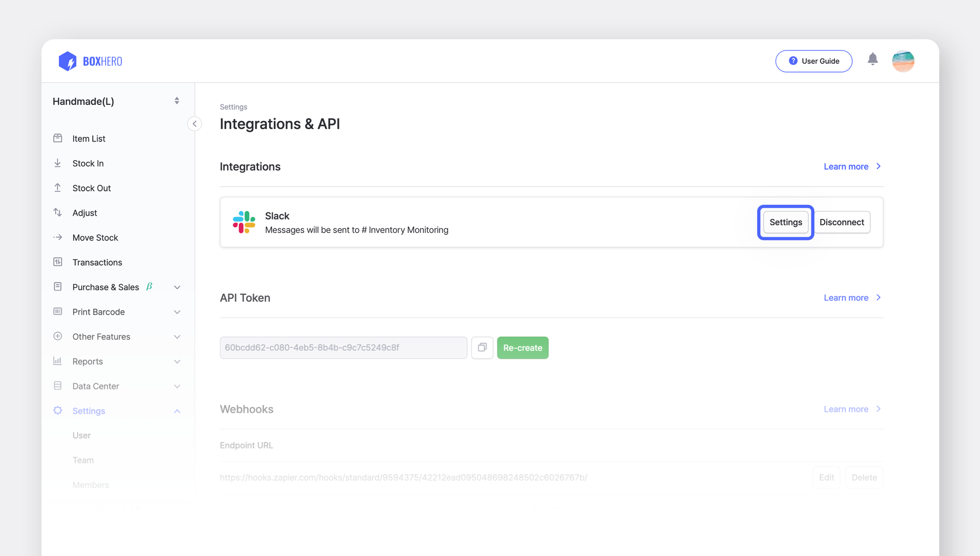Click the Transactions icon

pos(58,262)
